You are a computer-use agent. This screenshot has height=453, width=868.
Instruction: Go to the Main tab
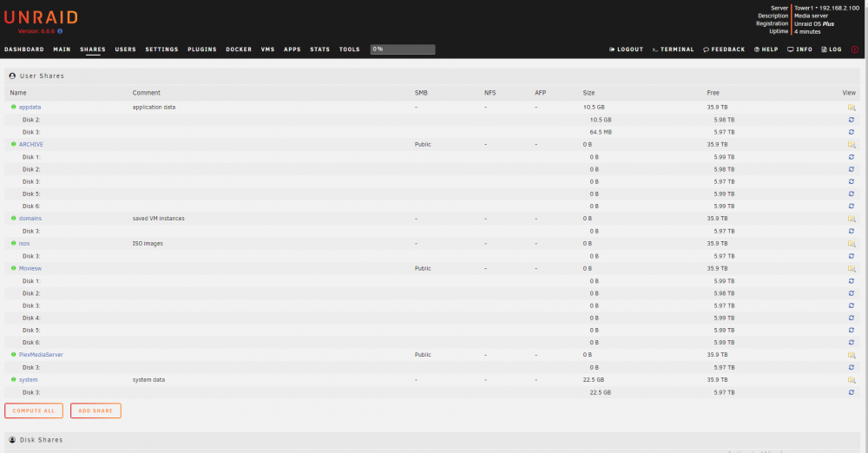click(x=62, y=49)
